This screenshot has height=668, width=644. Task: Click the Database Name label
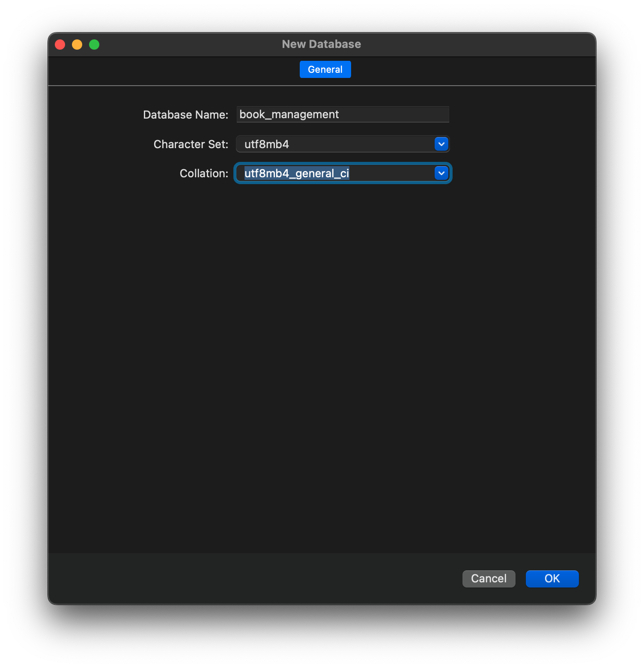click(185, 114)
